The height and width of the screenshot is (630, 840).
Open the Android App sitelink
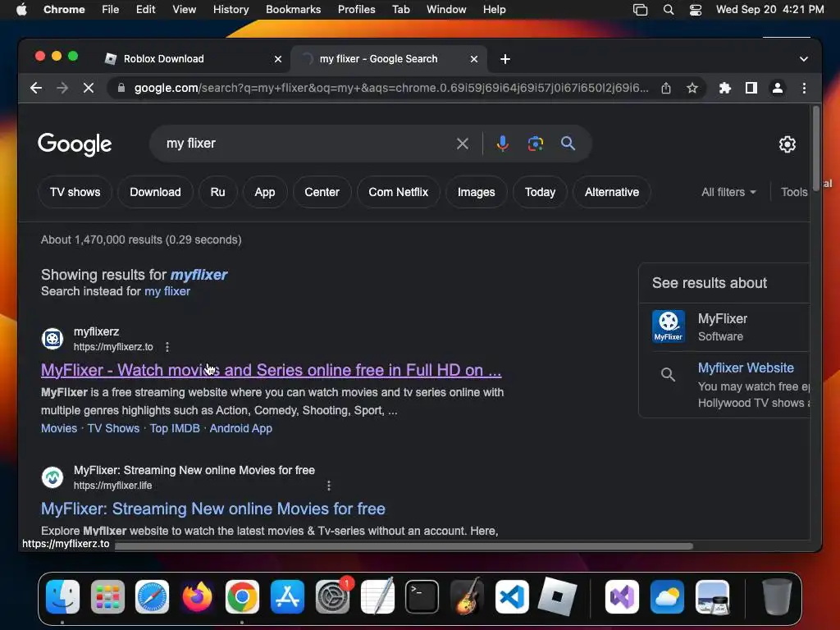click(240, 428)
